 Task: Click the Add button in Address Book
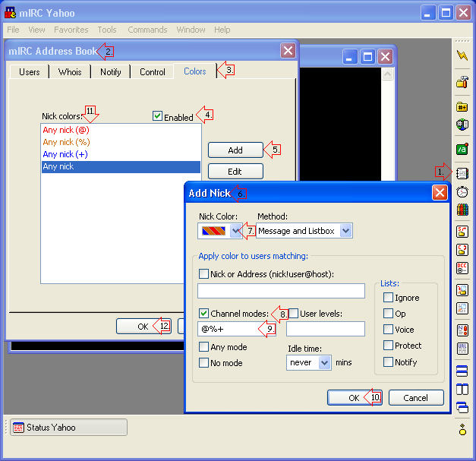click(x=235, y=150)
